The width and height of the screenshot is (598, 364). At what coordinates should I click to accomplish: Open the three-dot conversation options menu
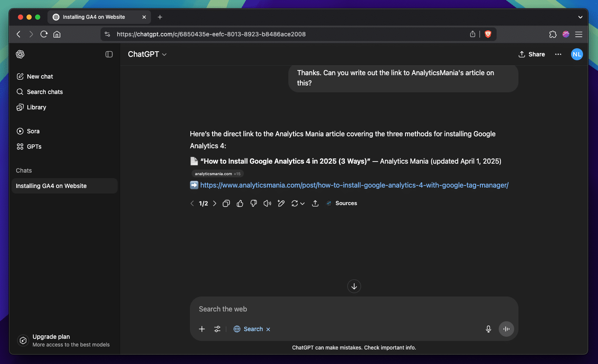[558, 54]
